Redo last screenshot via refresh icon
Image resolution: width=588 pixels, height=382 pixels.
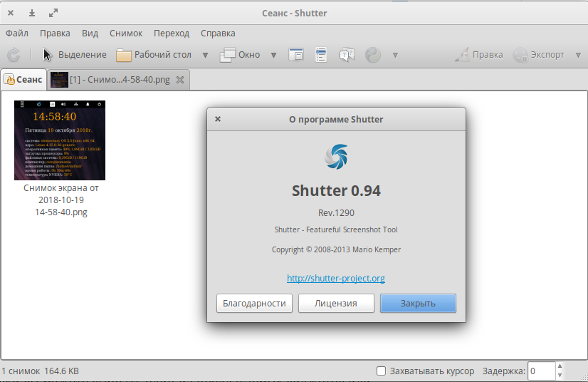[14, 55]
